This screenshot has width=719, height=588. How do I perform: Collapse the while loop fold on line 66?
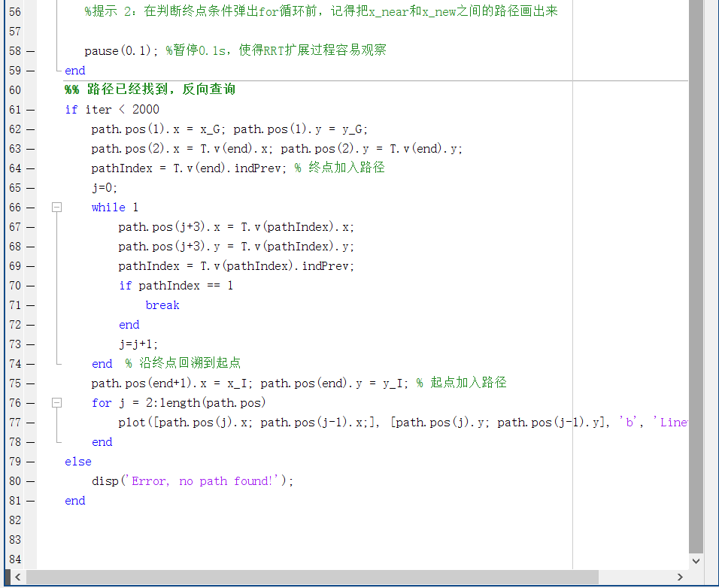(x=57, y=208)
